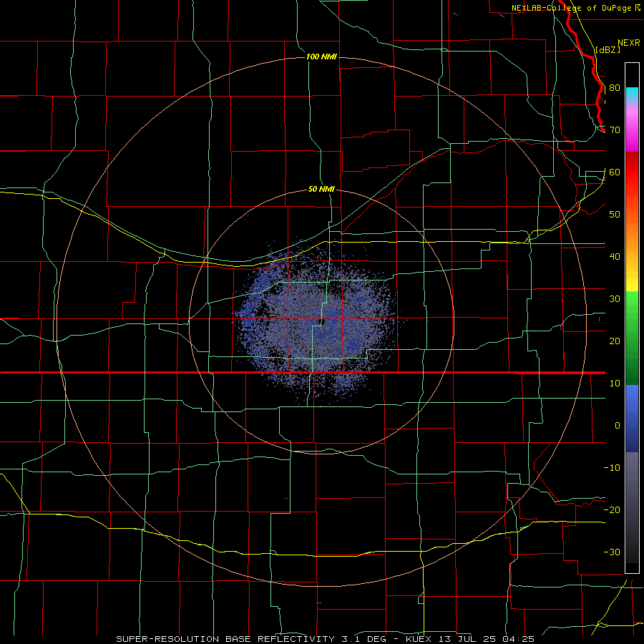This screenshot has width=644, height=644.
Task: Click the 70 value on the dBZ scale
Action: click(615, 130)
